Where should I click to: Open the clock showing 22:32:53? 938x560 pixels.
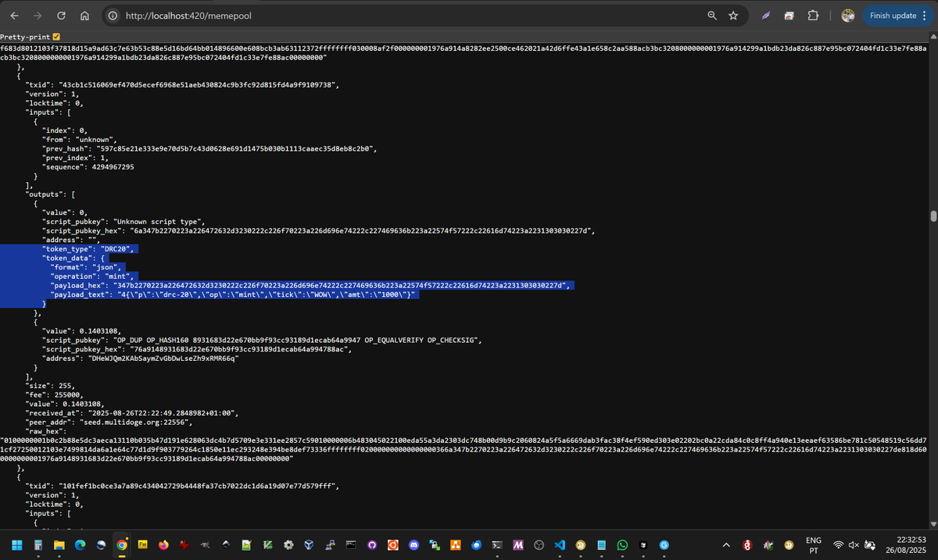tap(907, 544)
